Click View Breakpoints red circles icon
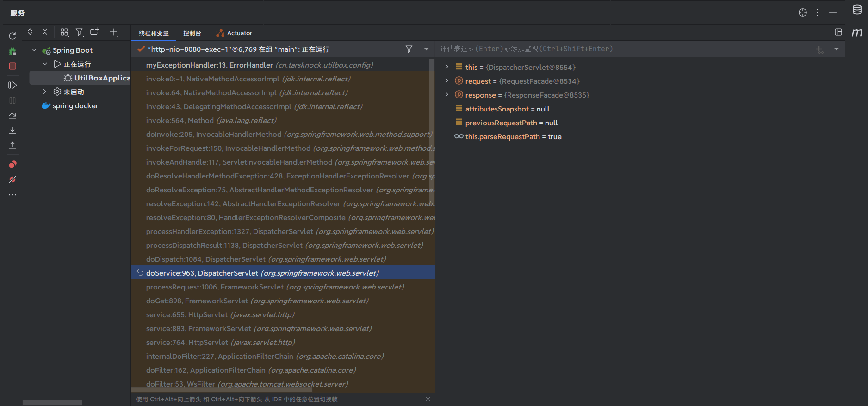Screen dimensions: 868x406 (x=12, y=164)
